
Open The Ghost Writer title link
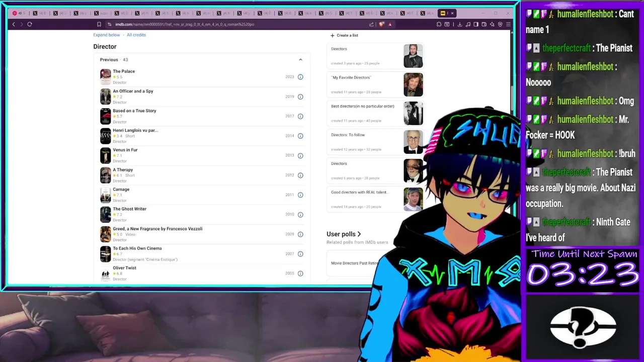(x=129, y=209)
